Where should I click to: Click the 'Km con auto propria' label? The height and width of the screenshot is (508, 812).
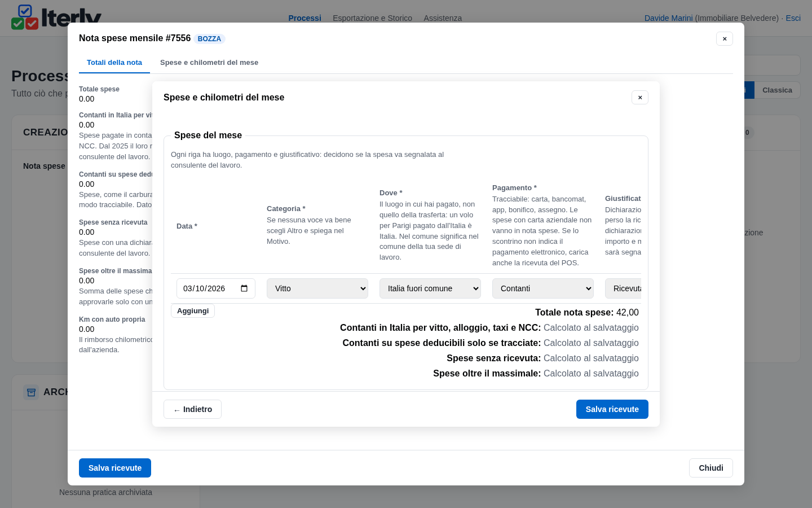click(112, 319)
